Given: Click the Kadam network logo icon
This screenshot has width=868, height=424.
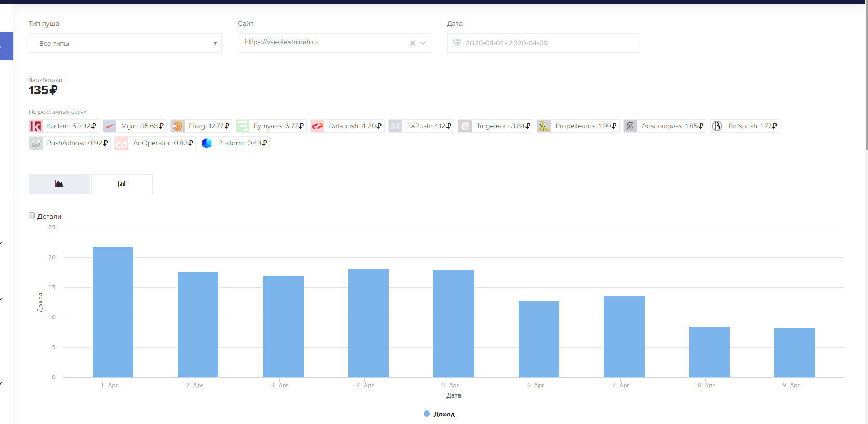Looking at the screenshot, I should [35, 126].
